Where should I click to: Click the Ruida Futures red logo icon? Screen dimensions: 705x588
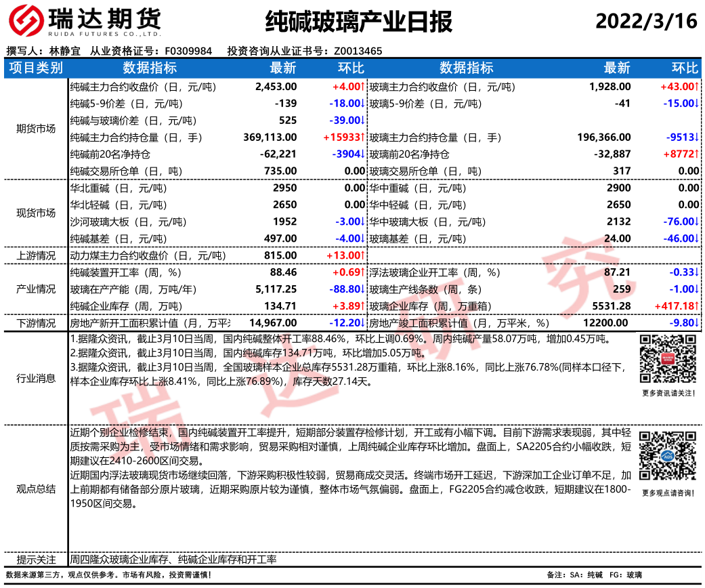tap(28, 22)
